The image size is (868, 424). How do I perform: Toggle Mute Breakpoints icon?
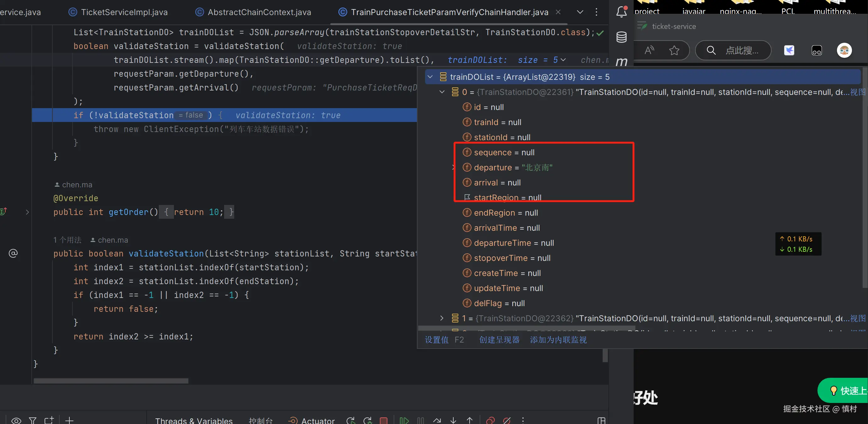pyautogui.click(x=507, y=420)
